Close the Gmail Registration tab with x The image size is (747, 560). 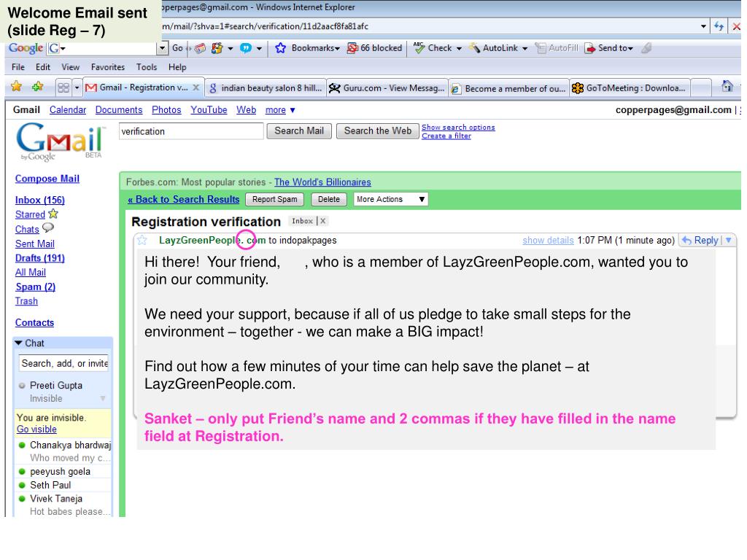click(196, 87)
